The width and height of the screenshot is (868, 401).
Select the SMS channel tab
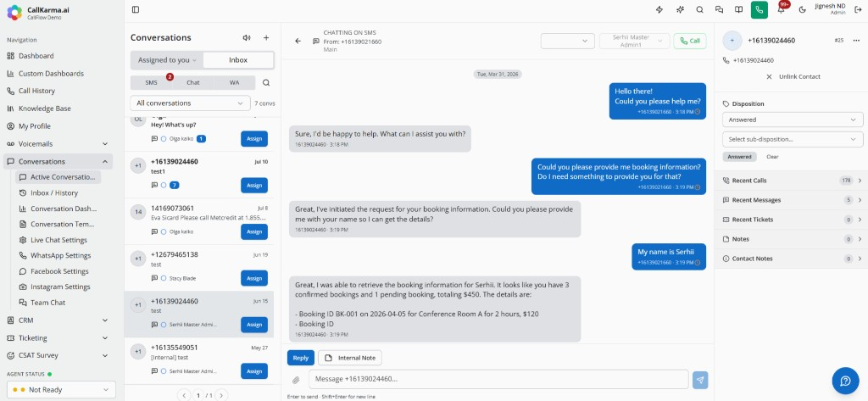coord(151,82)
